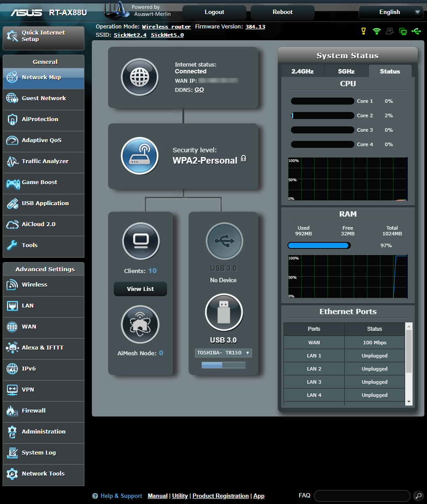This screenshot has width=427, height=504.
Task: Open the System Log
Action: click(43, 453)
